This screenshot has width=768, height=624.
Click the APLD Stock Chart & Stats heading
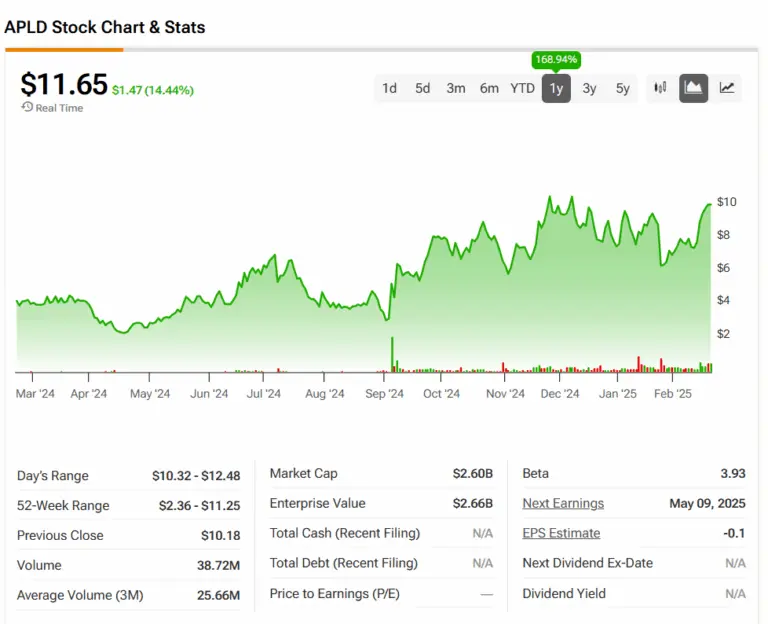click(x=105, y=27)
